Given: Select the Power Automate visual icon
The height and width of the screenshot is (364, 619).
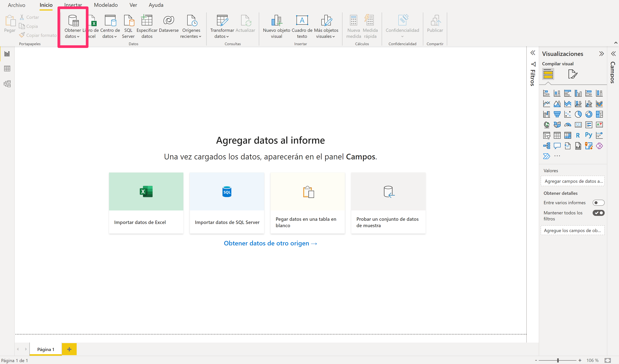Looking at the screenshot, I should [546, 156].
